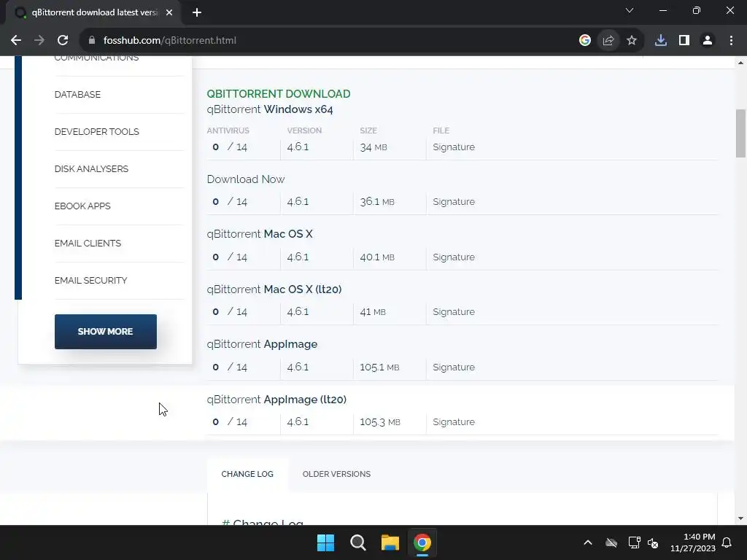Image resolution: width=747 pixels, height=560 pixels.
Task: Open a new browser tab
Action: click(x=197, y=13)
